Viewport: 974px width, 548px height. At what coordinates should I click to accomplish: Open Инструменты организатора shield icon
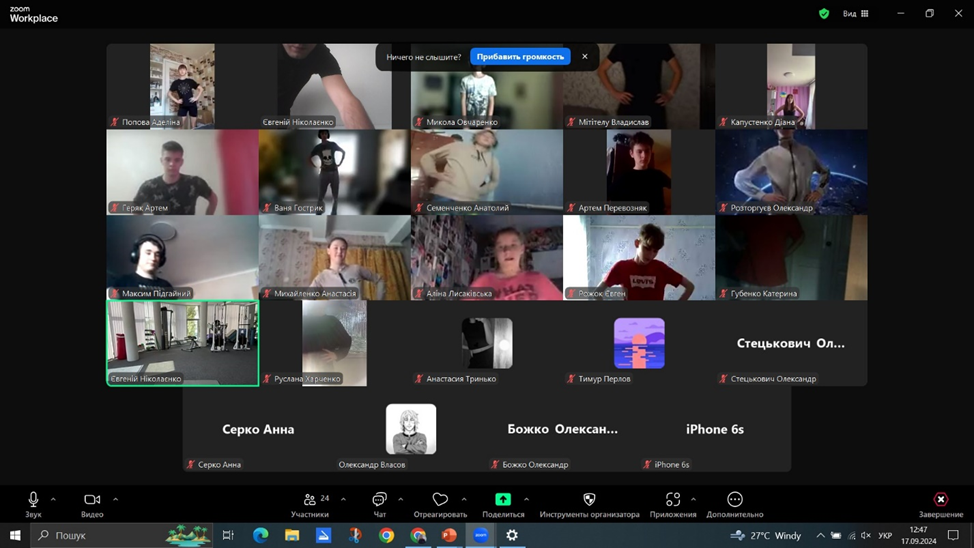click(589, 504)
